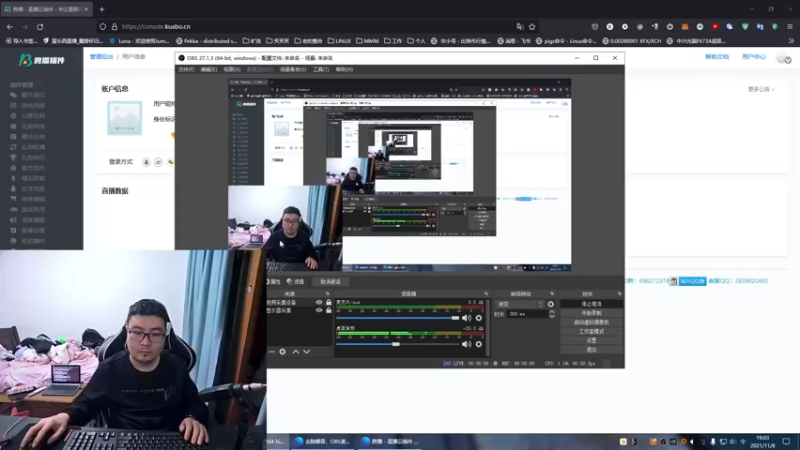This screenshot has width=800, height=450.
Task: Open 场景集合(S) menu in OBS
Action: [x=293, y=69]
